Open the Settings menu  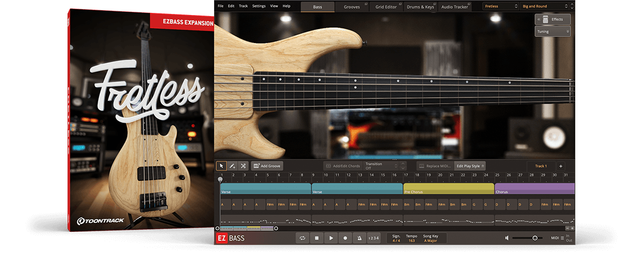coord(259,6)
